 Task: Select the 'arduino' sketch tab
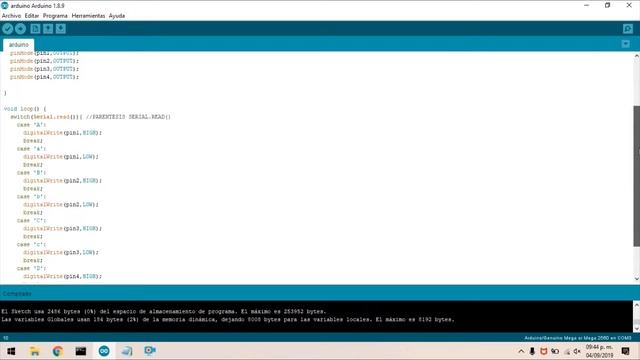coord(19,44)
